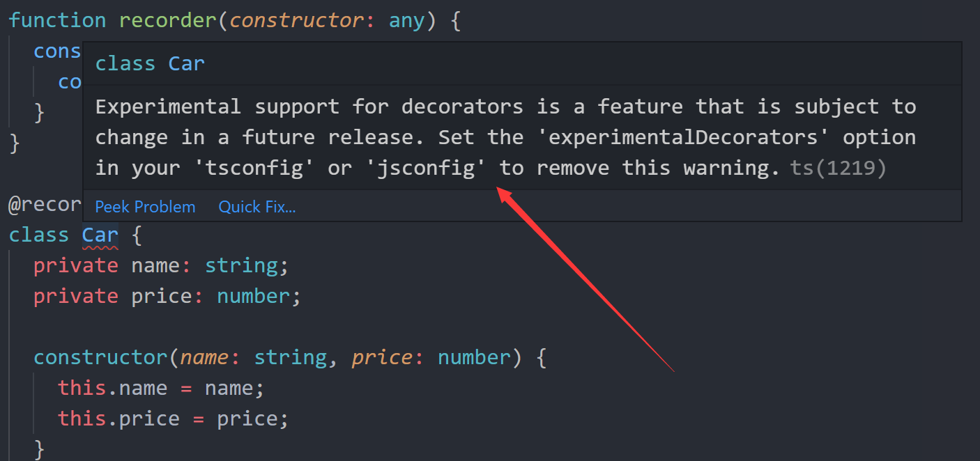Click the ts(1219) error code
980x461 pixels.
tap(839, 168)
